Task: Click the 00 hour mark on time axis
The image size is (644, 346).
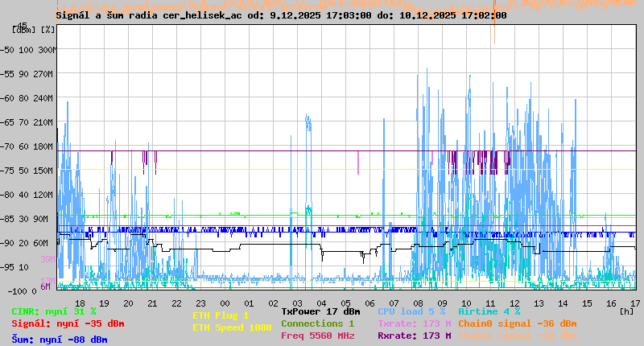Action: 225,303
